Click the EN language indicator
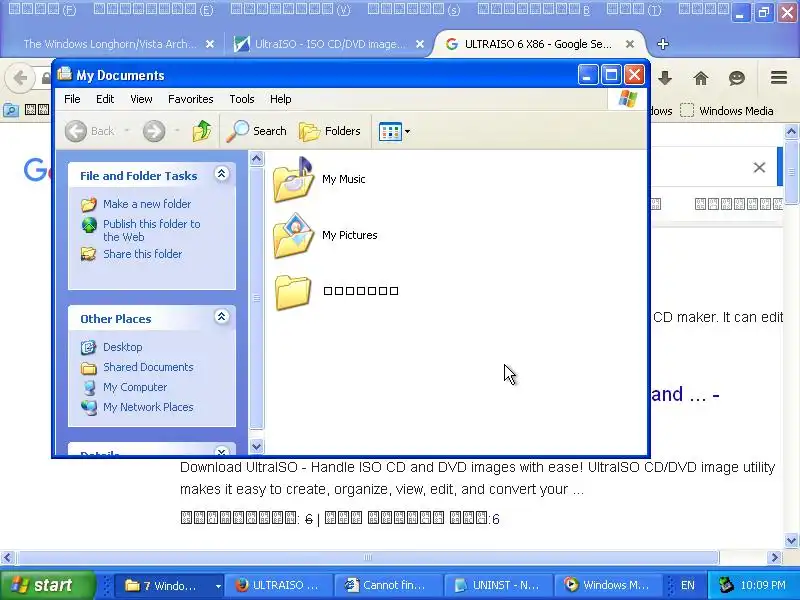This screenshot has width=800, height=600. (x=687, y=585)
